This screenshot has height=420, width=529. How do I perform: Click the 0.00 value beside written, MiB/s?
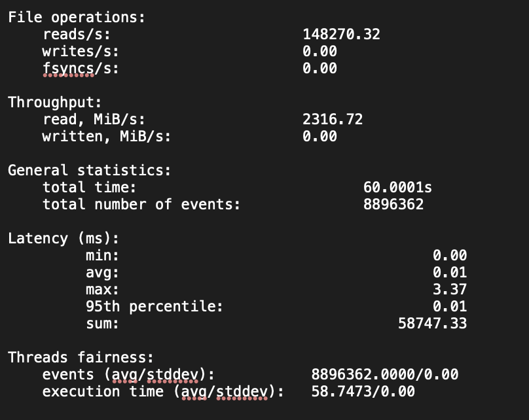click(x=320, y=136)
